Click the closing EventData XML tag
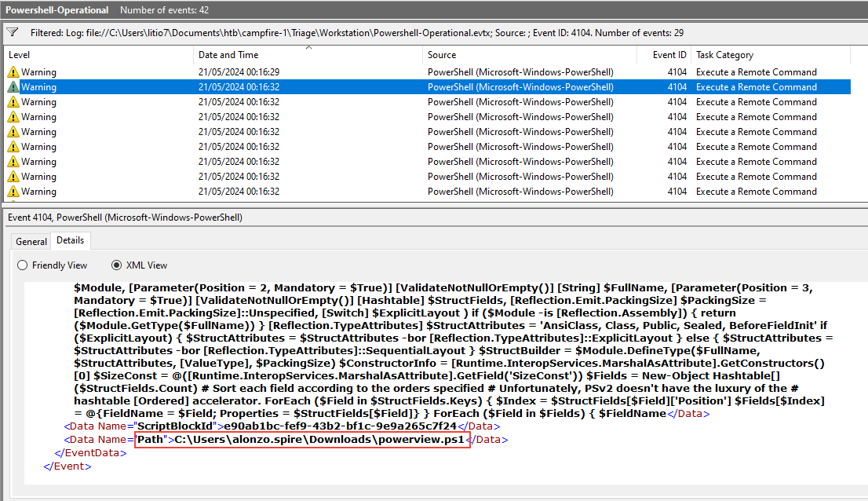This screenshot has width=868, height=501. point(90,453)
